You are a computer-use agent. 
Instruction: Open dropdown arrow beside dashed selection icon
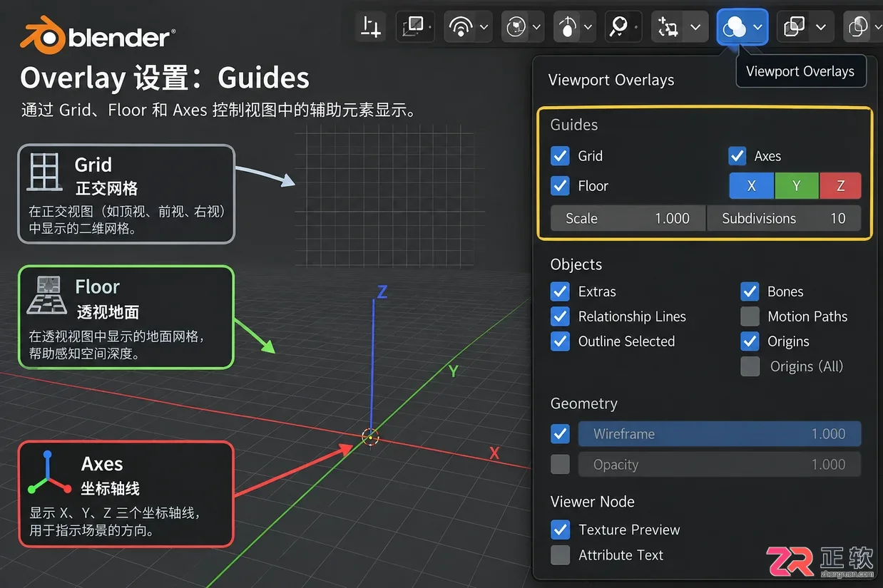695,27
